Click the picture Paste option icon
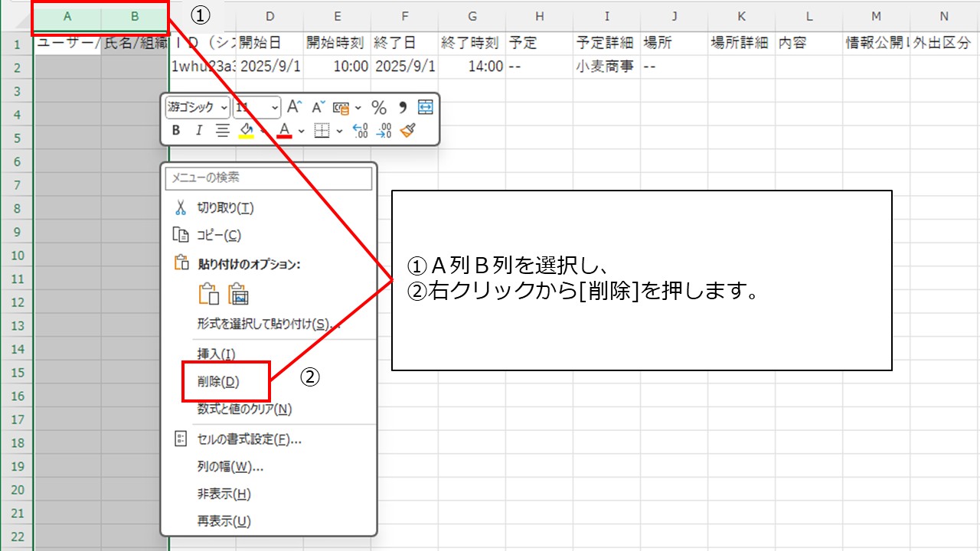 tap(239, 294)
